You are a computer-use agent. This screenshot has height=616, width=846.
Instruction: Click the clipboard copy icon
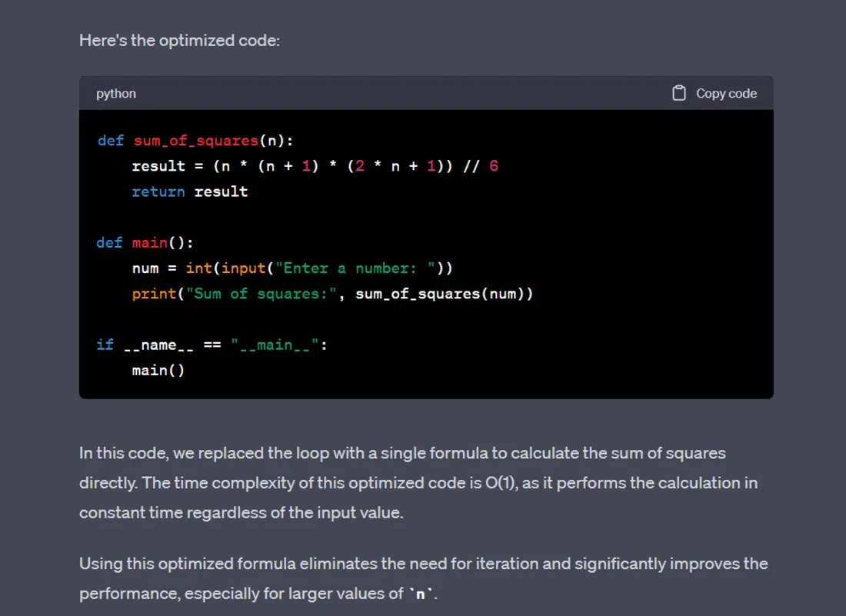tap(679, 93)
